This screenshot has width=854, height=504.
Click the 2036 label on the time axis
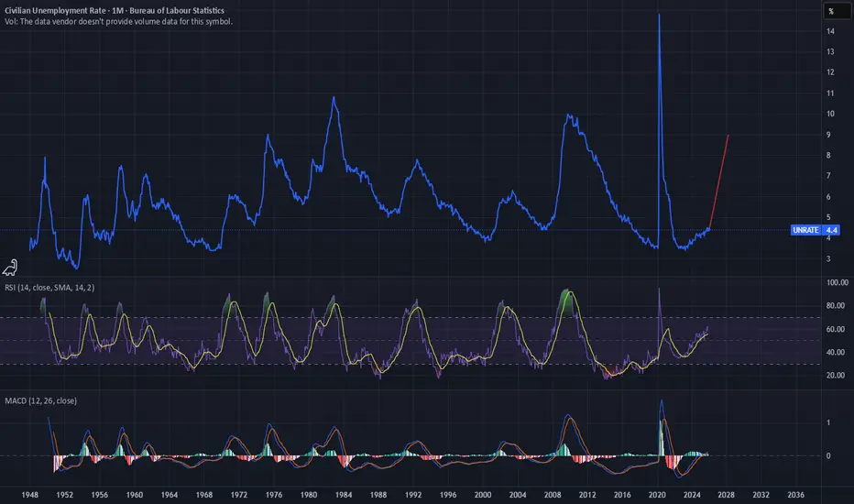coord(796,491)
